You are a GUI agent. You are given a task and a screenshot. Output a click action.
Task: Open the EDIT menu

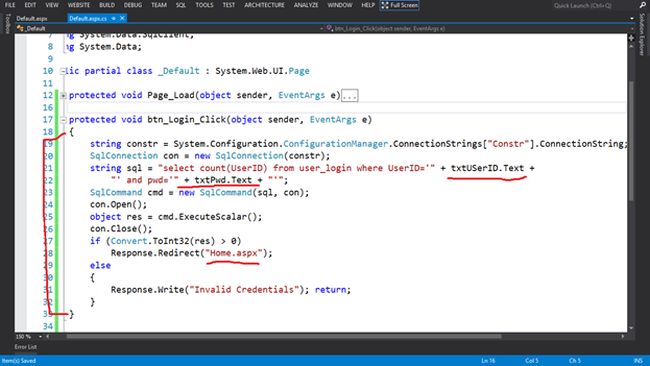point(30,5)
